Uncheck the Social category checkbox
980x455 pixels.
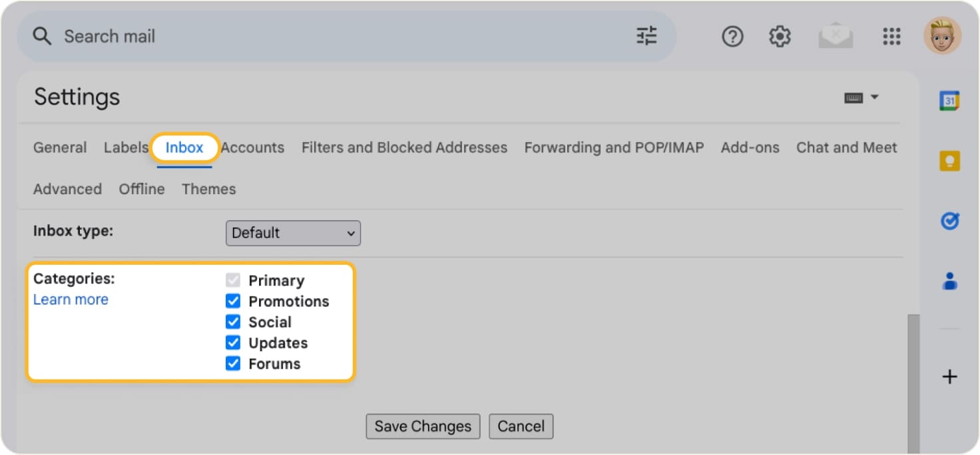pos(233,322)
